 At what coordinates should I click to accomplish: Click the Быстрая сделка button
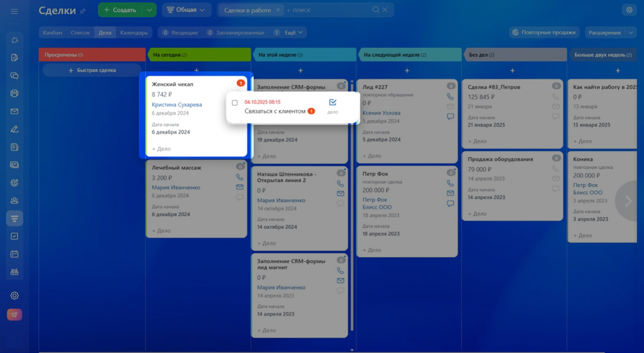[92, 70]
